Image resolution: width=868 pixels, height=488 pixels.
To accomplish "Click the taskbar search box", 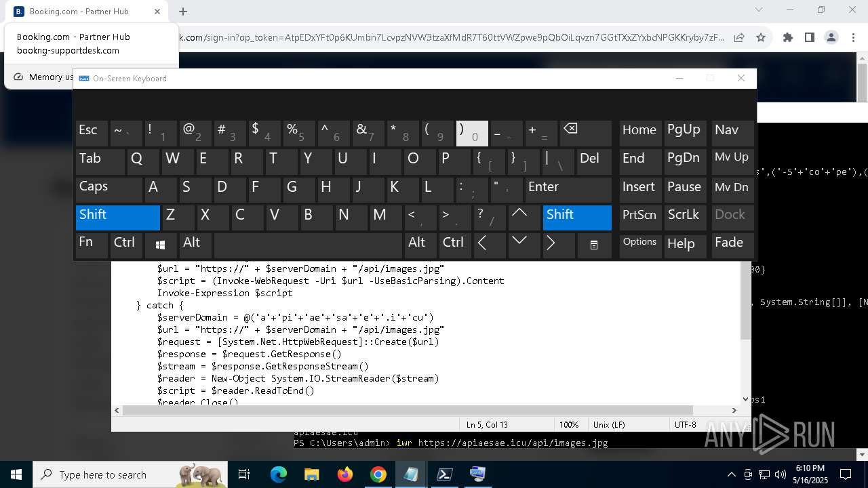I will tap(132, 474).
